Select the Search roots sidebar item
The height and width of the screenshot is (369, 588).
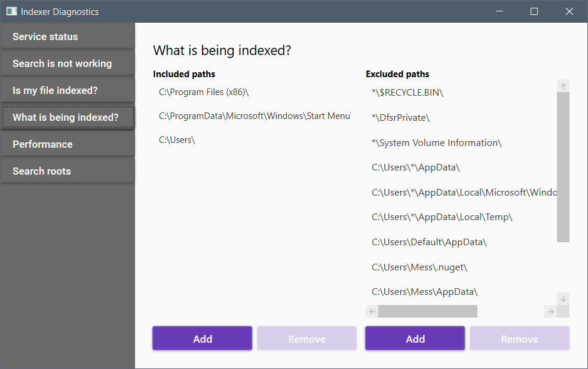[x=68, y=171]
